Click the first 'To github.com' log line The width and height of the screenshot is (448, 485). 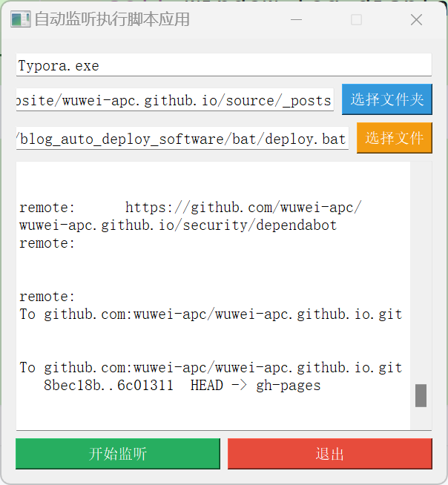click(211, 314)
